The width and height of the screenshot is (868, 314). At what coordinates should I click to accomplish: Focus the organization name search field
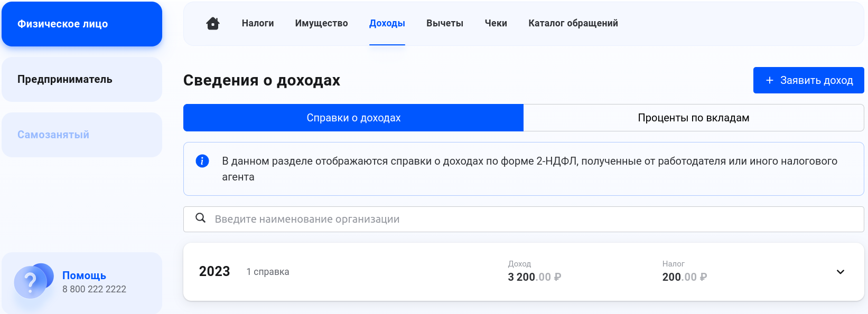[524, 219]
